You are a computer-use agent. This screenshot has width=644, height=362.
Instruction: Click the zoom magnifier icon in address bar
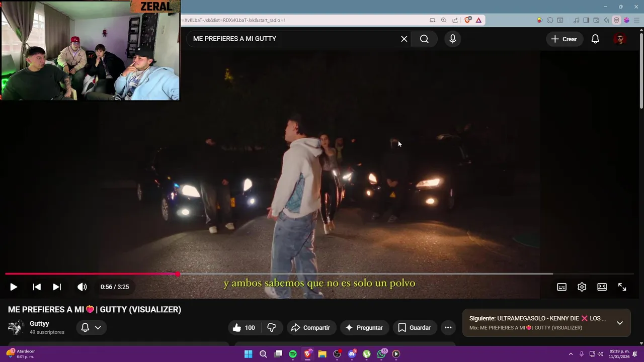click(x=444, y=20)
